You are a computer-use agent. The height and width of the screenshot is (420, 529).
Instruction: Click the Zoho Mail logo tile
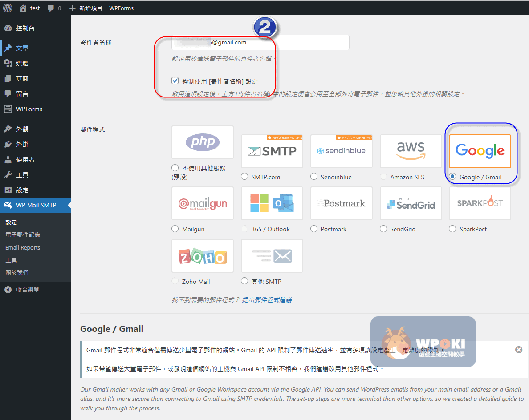(203, 256)
